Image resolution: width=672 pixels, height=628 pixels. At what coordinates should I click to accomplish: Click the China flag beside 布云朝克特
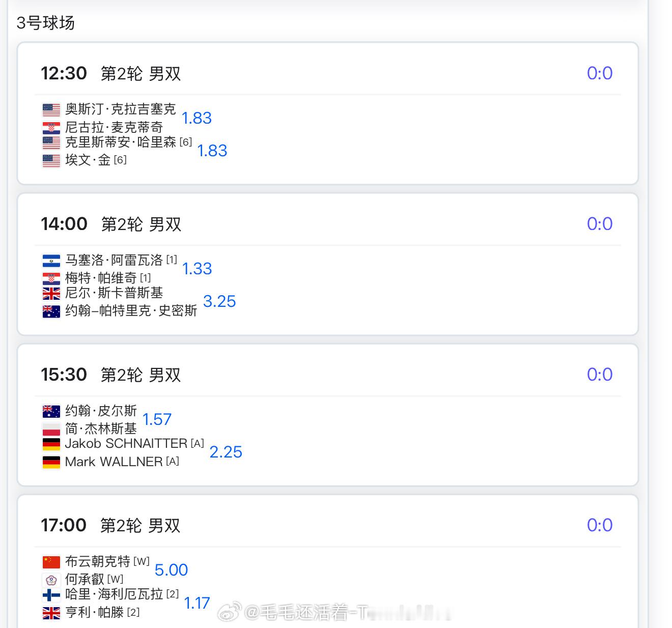click(51, 562)
